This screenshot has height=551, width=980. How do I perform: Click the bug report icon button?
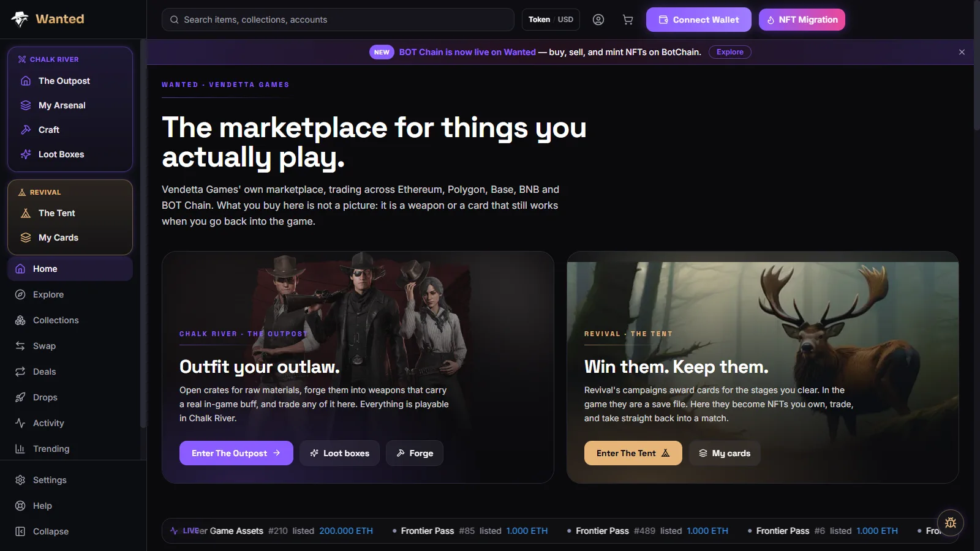point(951,523)
